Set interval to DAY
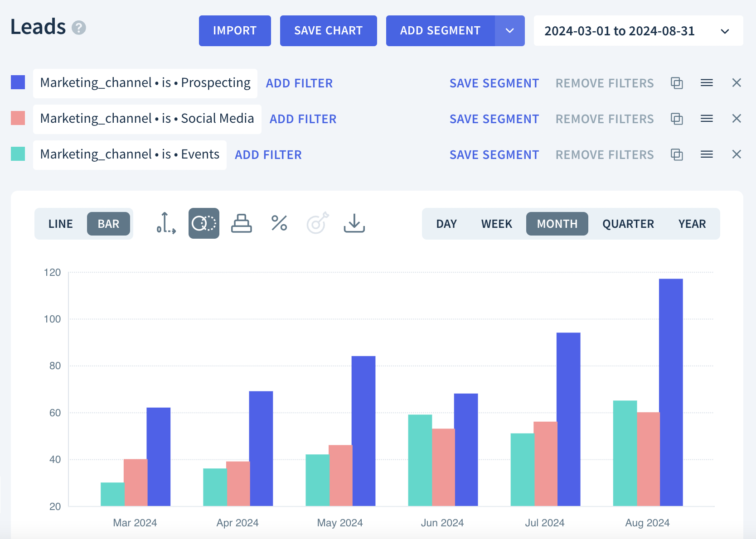Image resolution: width=756 pixels, height=539 pixels. pos(446,224)
